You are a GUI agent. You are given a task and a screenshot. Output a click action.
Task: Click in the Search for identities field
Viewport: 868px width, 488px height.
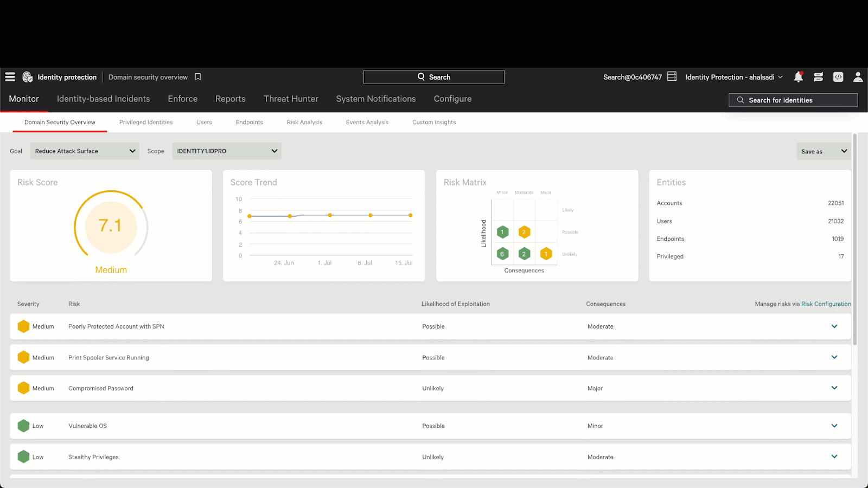click(793, 100)
